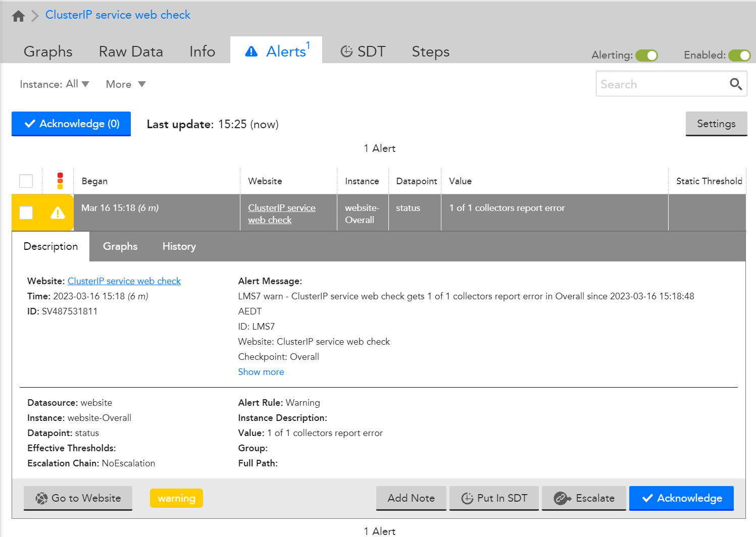Click the warning triangle on the alert row
756x537 pixels.
pyautogui.click(x=57, y=212)
